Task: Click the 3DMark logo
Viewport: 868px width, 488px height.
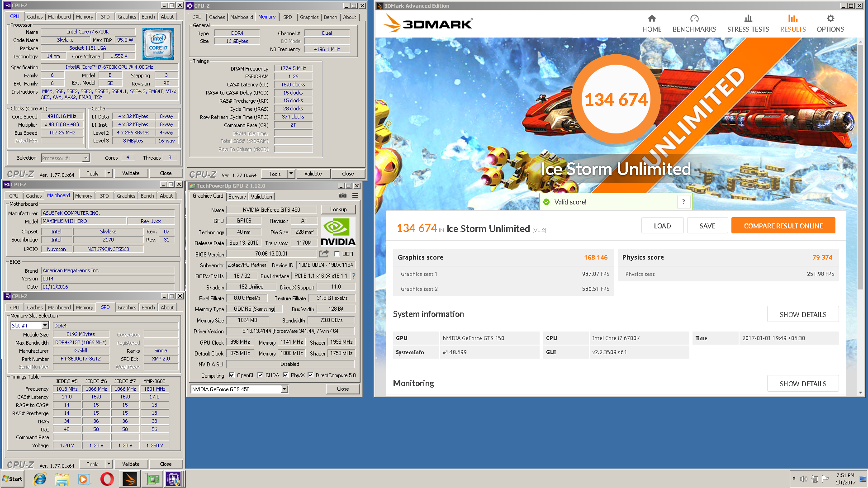Action: point(427,23)
